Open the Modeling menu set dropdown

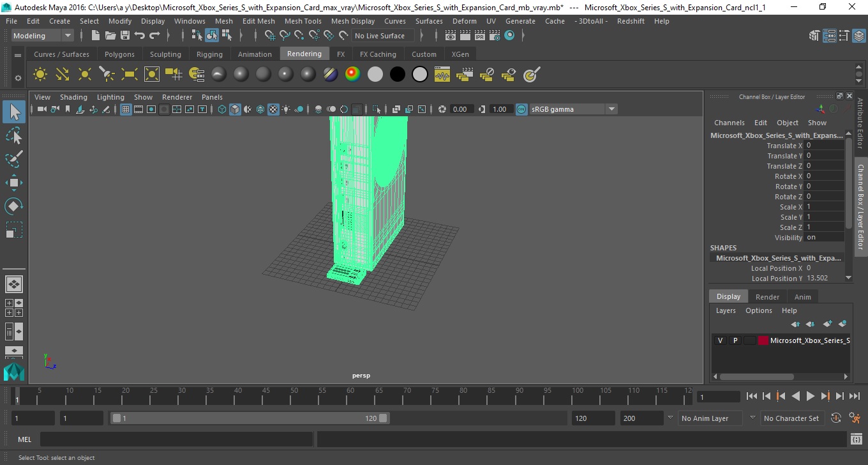point(42,36)
